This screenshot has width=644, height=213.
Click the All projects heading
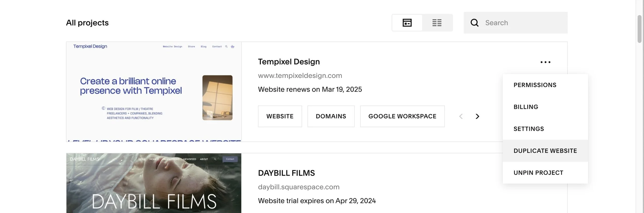[x=87, y=23]
